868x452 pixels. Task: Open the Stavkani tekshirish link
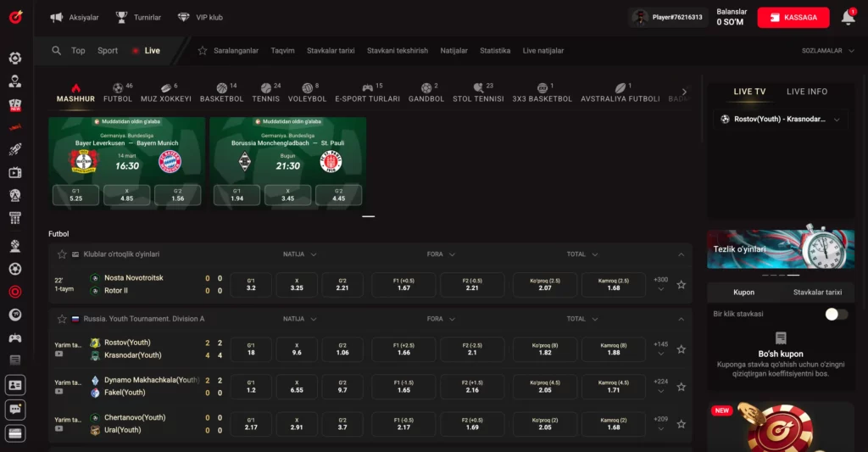398,50
